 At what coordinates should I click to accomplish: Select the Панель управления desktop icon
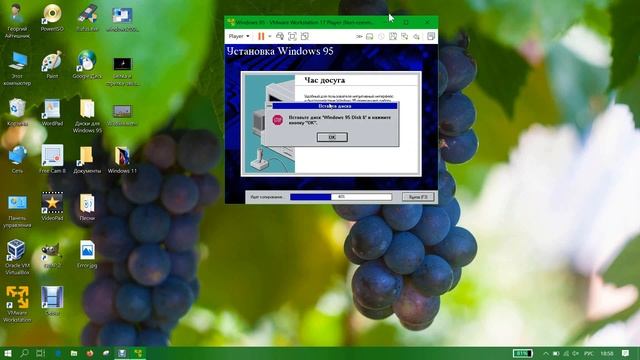pyautogui.click(x=17, y=211)
